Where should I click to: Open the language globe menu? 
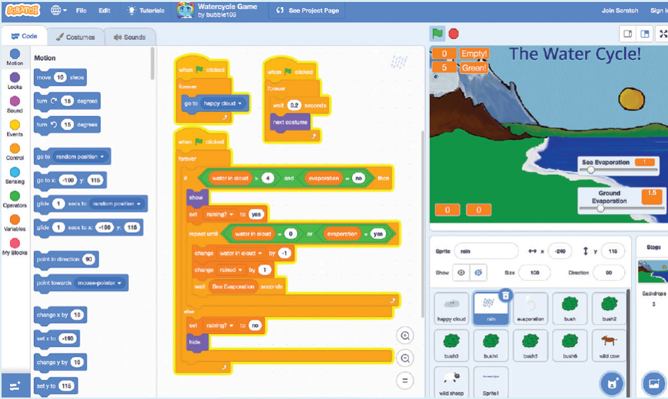pyautogui.click(x=59, y=10)
